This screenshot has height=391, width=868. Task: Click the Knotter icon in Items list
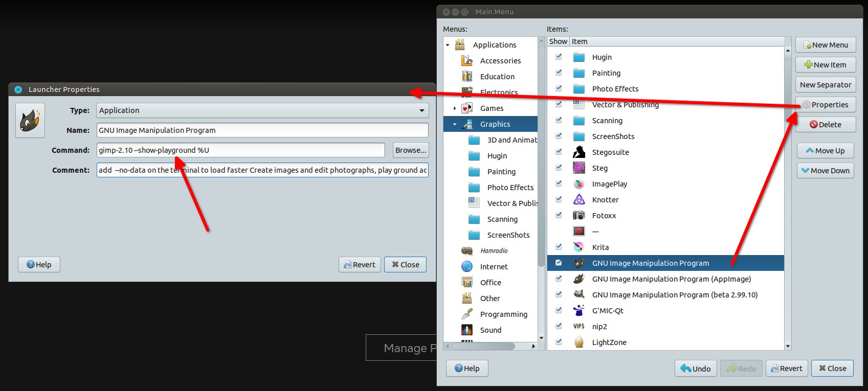(579, 200)
